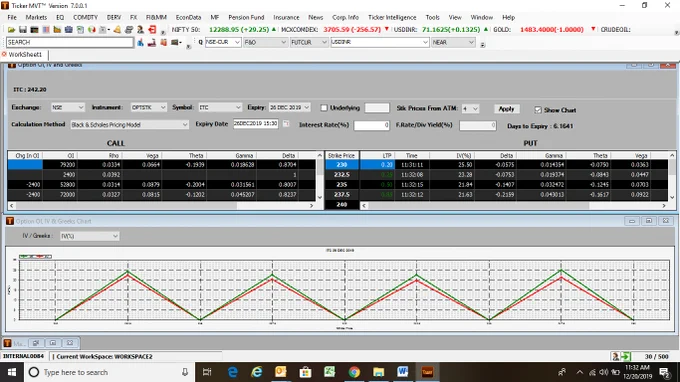The width and height of the screenshot is (680, 382).
Task: Click the Underlying value input field
Action: pyautogui.click(x=376, y=108)
